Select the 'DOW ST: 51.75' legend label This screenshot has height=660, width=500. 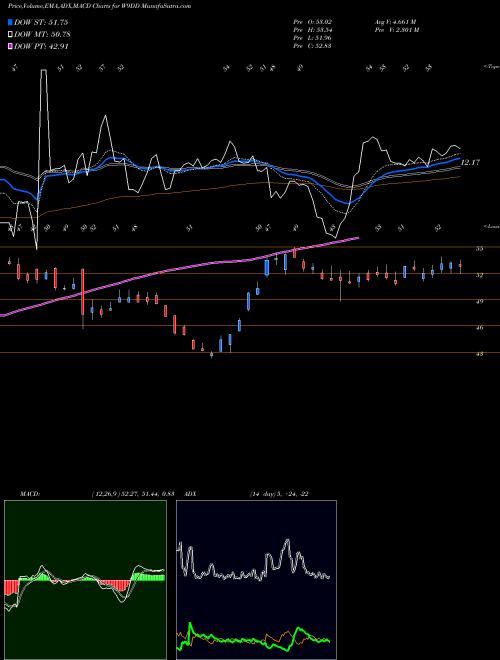point(41,22)
